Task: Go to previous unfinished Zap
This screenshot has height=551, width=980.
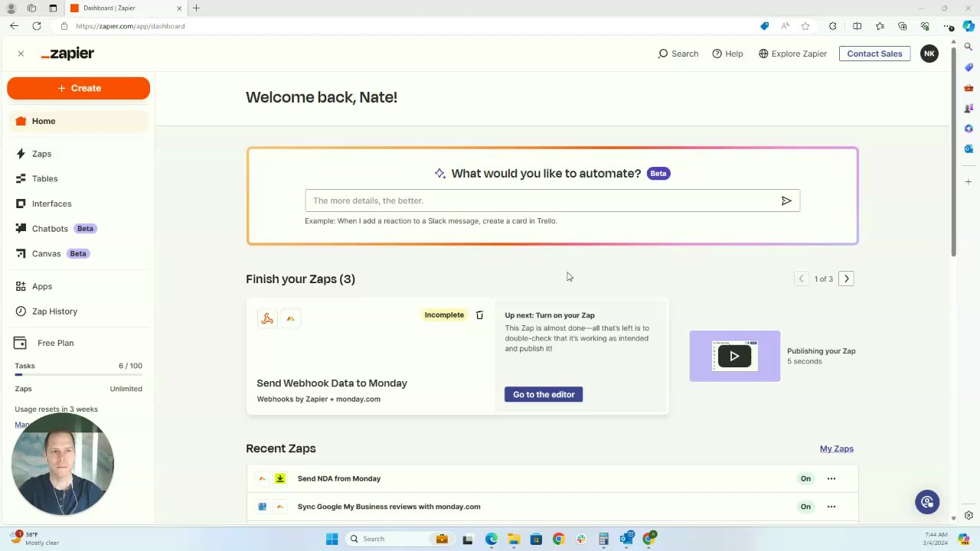Action: pos(801,279)
